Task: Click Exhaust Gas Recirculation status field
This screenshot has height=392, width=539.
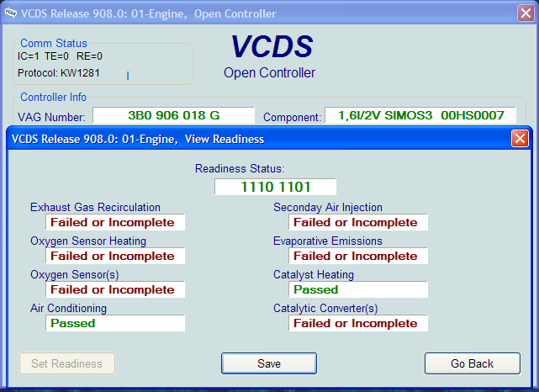Action: click(x=115, y=222)
